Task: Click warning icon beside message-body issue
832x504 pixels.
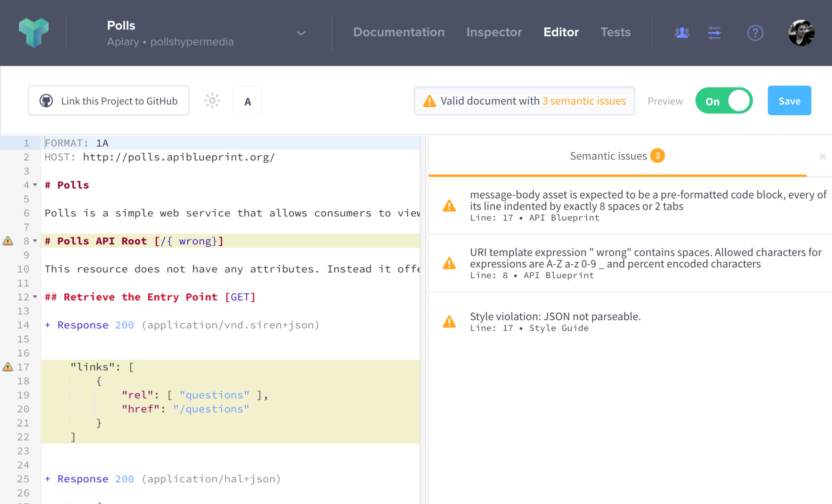Action: [x=449, y=205]
